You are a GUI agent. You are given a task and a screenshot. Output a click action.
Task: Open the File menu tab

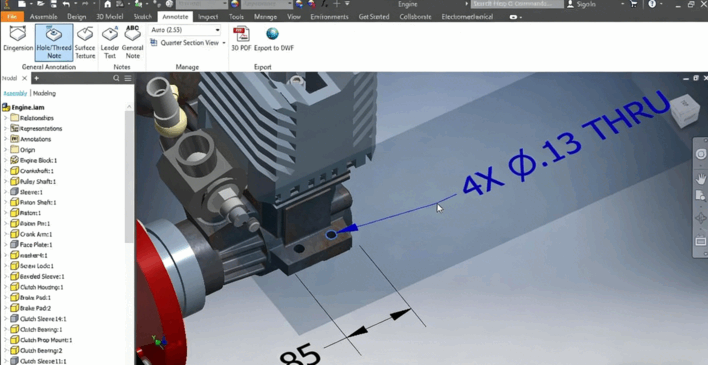pos(12,17)
